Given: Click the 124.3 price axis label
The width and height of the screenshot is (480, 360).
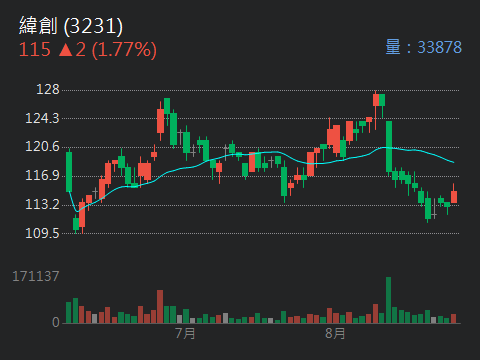Looking at the screenshot, I should [x=42, y=118].
